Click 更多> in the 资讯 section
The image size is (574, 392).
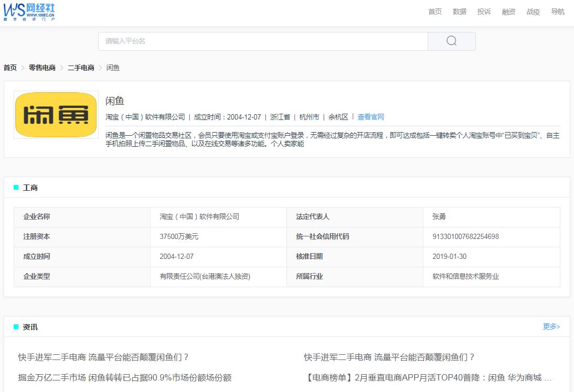[551, 326]
